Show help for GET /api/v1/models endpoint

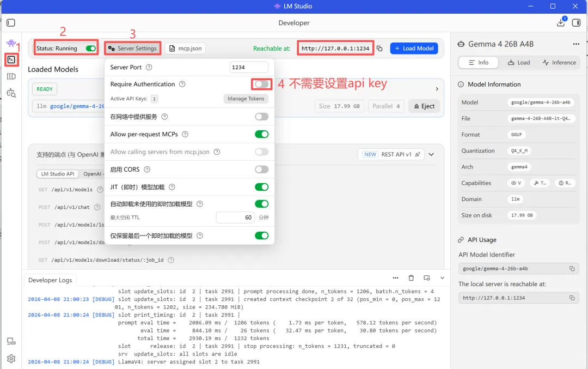tap(100, 190)
